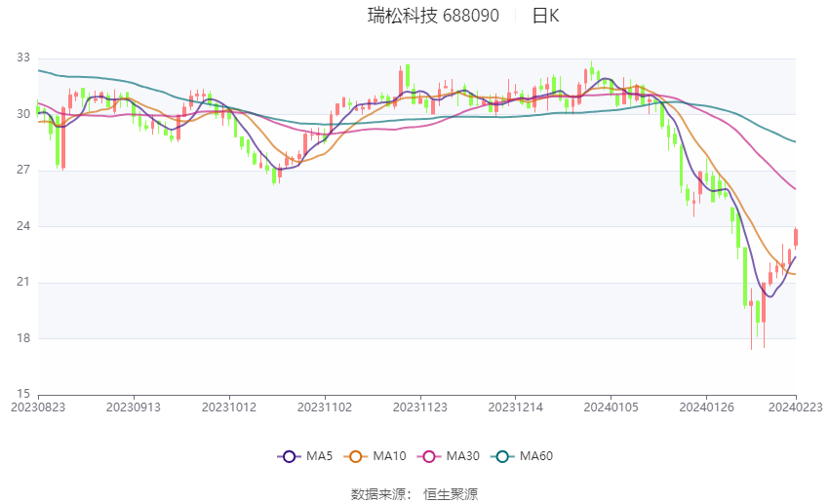Toggle the MA60 legend series
The height and width of the screenshot is (504, 829).
(x=522, y=456)
